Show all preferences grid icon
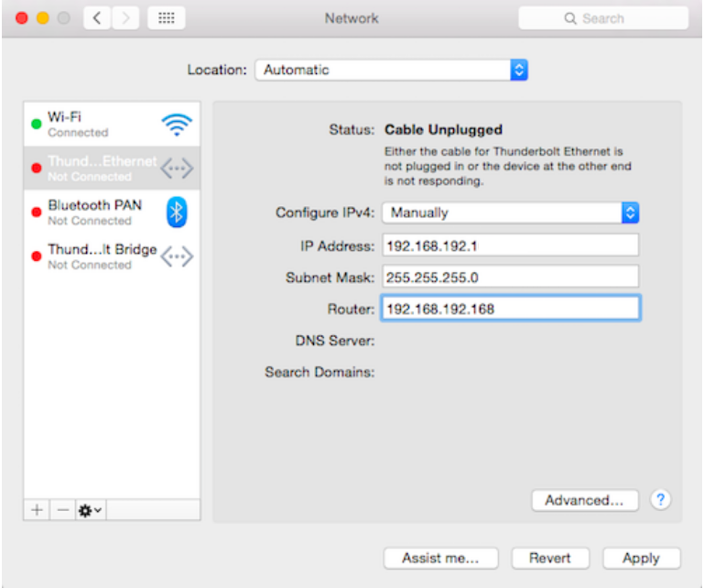The image size is (704, 588). point(166,17)
